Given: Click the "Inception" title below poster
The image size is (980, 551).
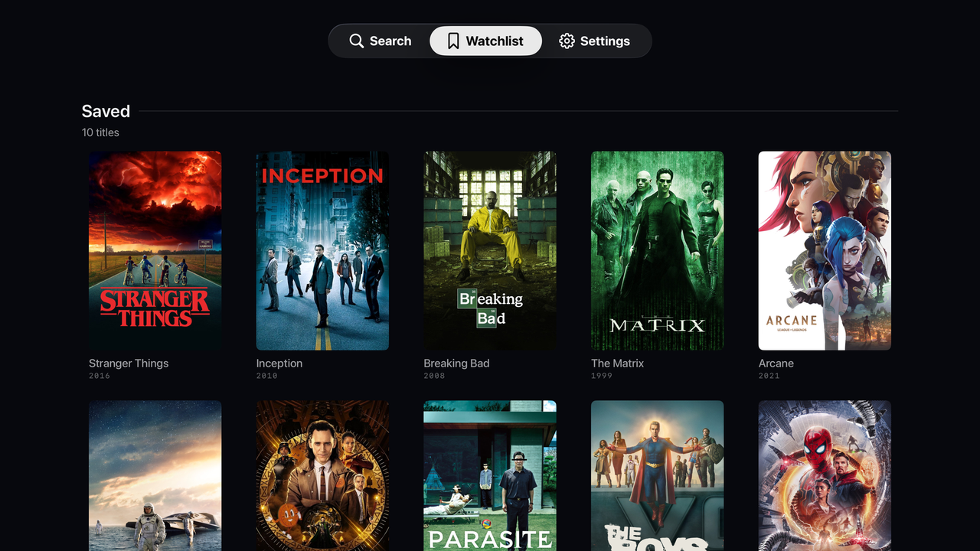Looking at the screenshot, I should [x=279, y=364].
